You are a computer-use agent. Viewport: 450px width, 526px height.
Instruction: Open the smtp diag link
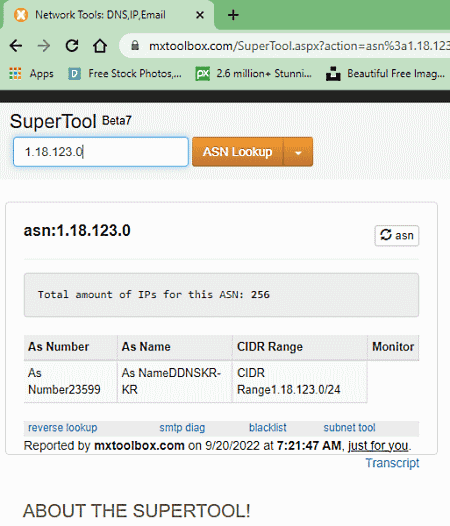click(x=182, y=428)
